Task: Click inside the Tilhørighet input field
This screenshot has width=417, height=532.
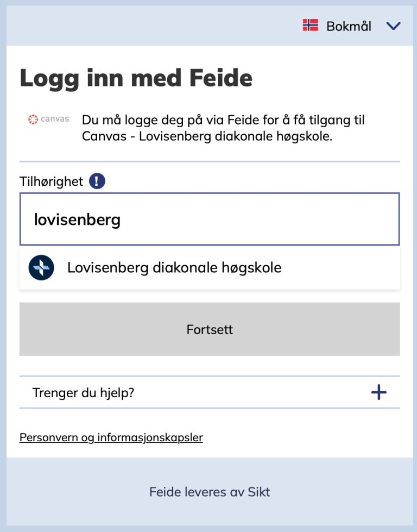Action: pos(209,218)
